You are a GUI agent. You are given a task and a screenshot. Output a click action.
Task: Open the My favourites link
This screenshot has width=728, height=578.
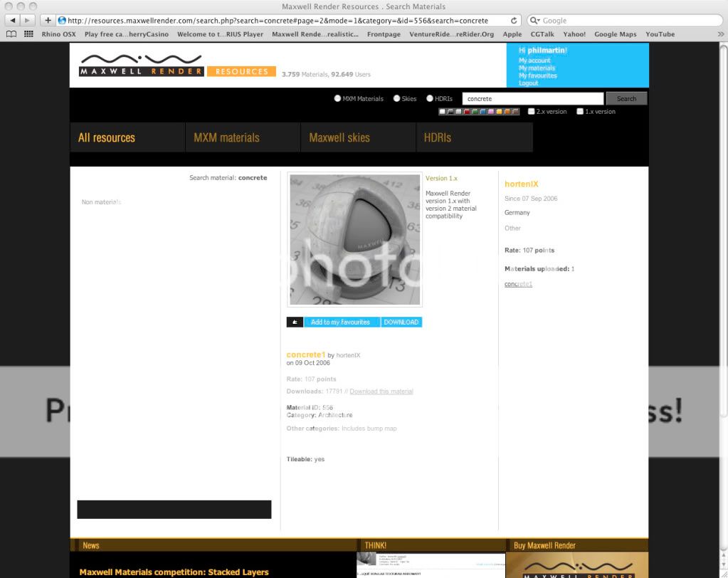[538, 75]
